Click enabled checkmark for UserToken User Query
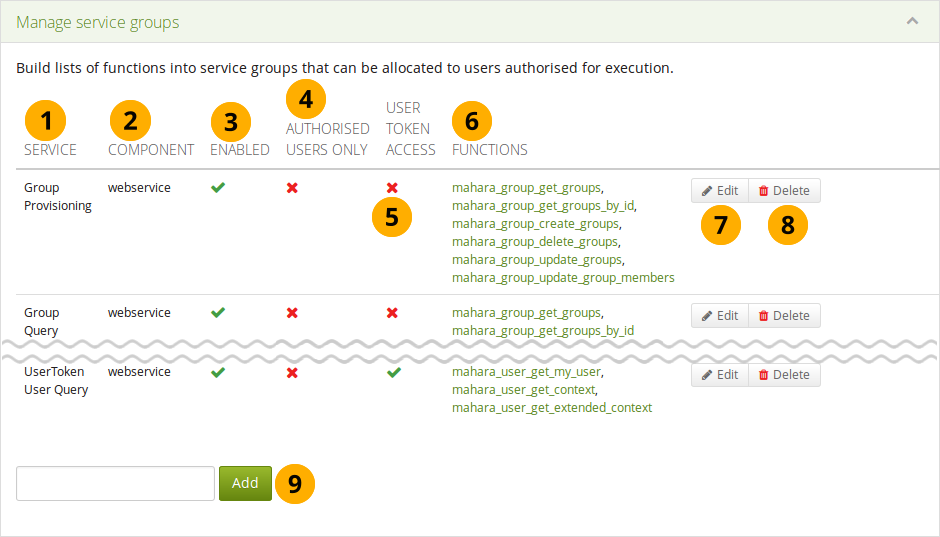This screenshot has height=537, width=940. (x=218, y=372)
